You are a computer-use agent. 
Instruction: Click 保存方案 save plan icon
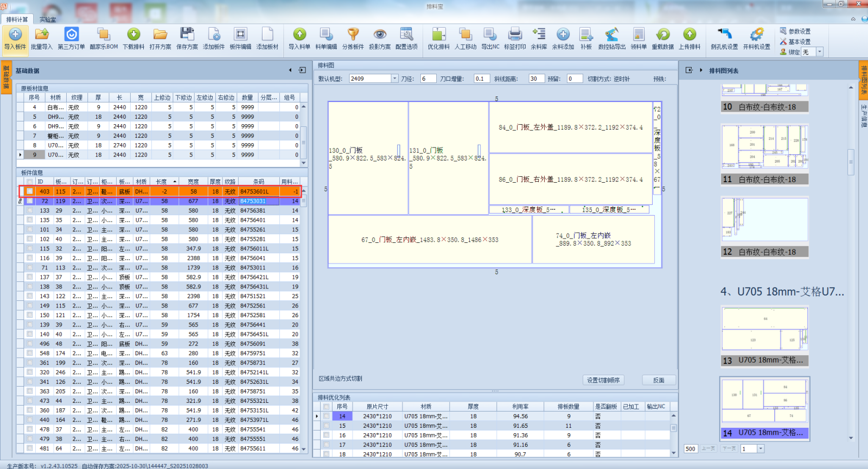tap(187, 35)
